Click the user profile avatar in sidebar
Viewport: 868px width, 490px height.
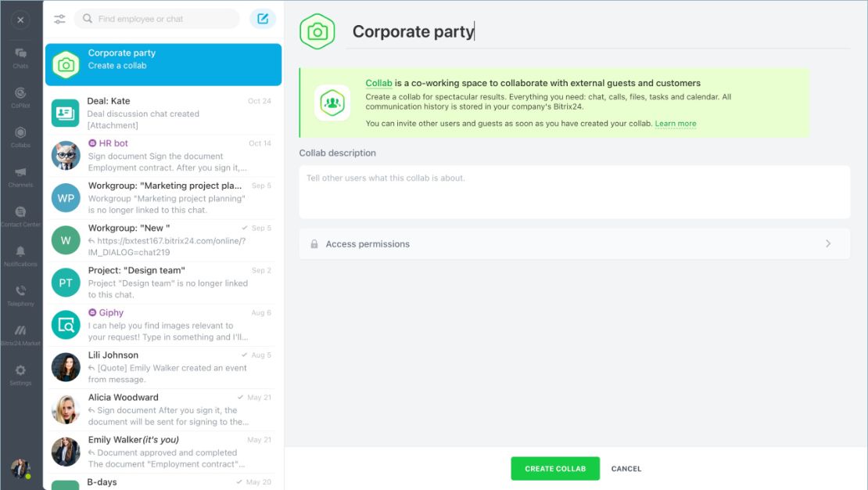click(x=20, y=469)
